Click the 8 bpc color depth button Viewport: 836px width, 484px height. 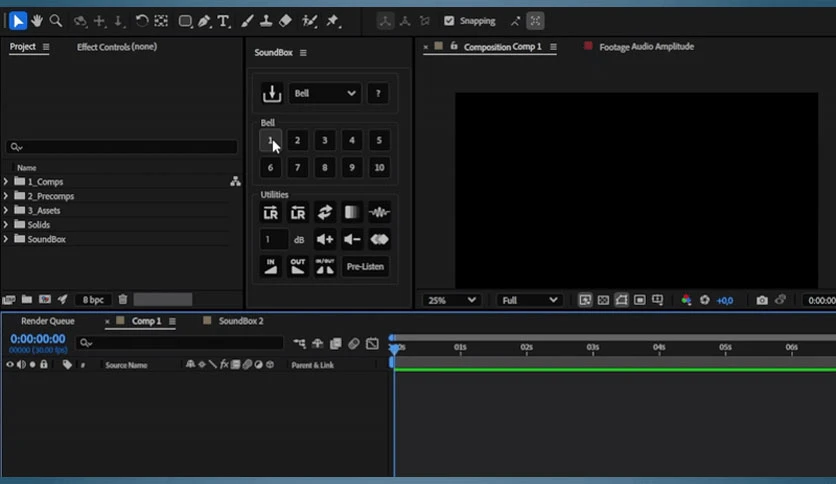click(93, 300)
